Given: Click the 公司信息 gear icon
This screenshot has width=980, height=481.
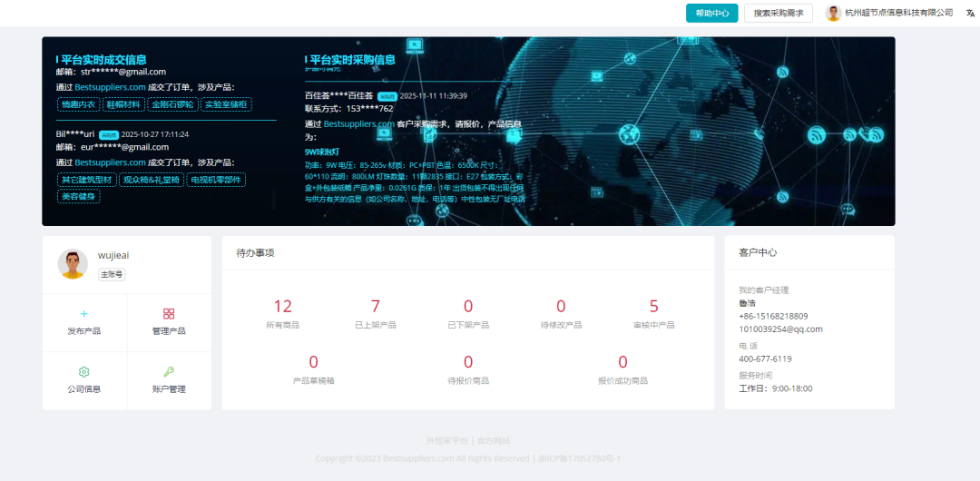Looking at the screenshot, I should [x=84, y=371].
